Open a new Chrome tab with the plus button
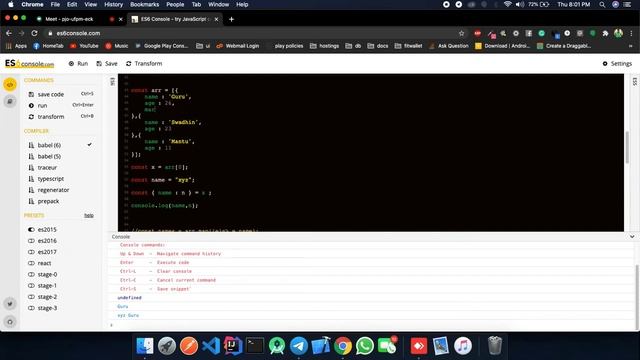The image size is (640, 360). [231, 19]
